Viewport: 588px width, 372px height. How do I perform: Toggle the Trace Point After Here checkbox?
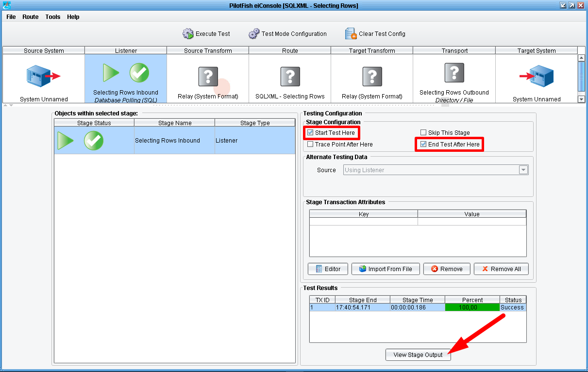311,144
